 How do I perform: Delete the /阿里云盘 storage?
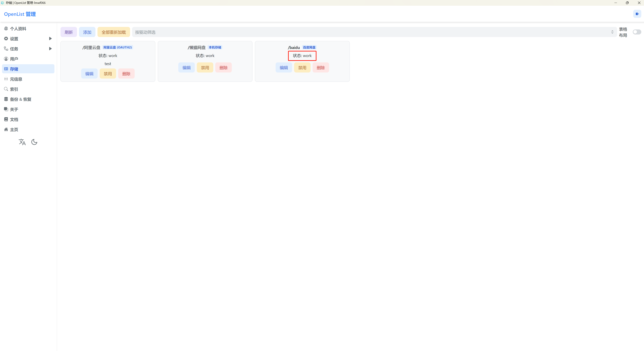(126, 73)
